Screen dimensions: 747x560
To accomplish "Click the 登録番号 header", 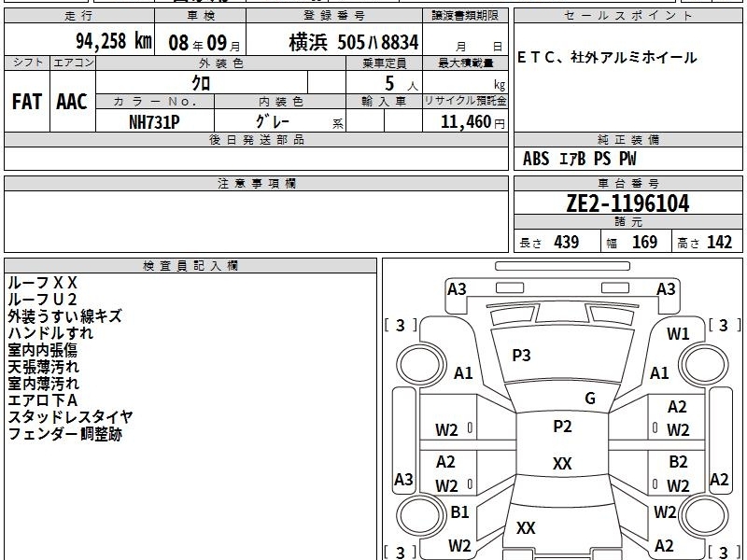I will (x=334, y=16).
